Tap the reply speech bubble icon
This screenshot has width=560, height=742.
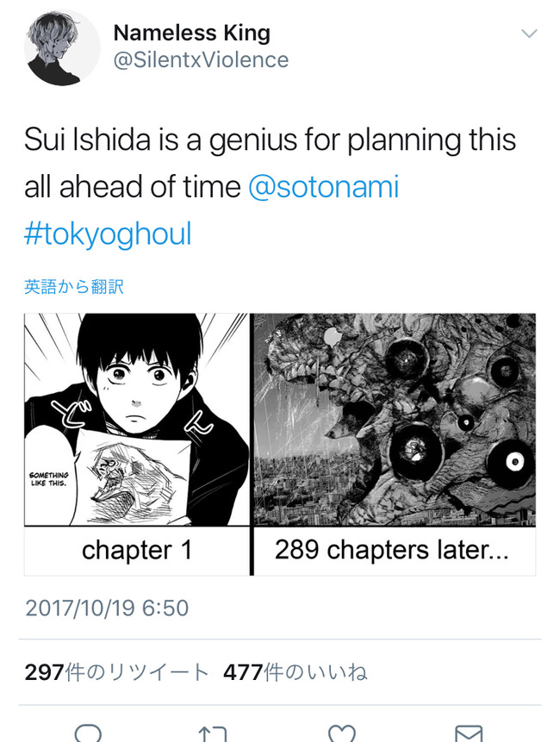click(88, 733)
